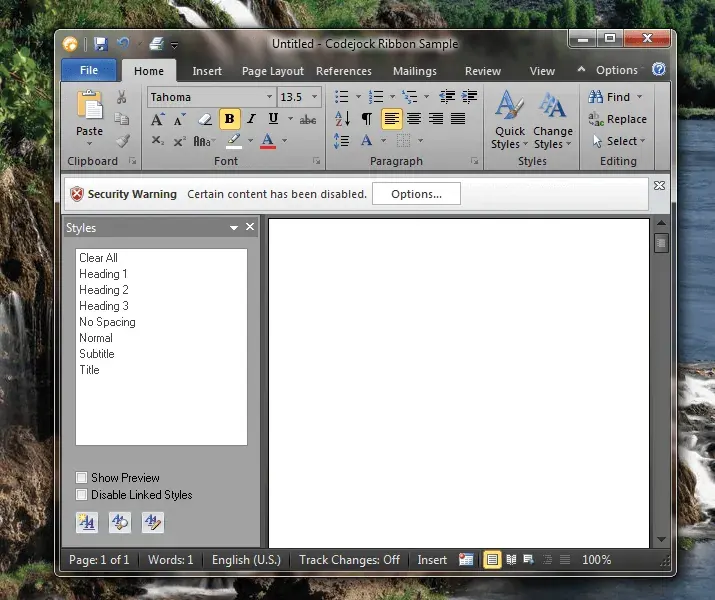Enable the Show Preview checkbox
715x600 pixels.
coord(82,478)
